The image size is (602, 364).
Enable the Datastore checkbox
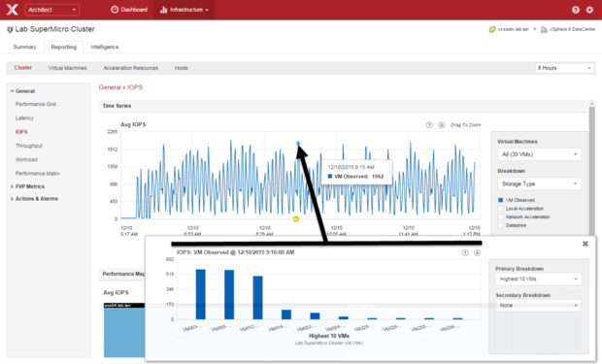pyautogui.click(x=501, y=225)
